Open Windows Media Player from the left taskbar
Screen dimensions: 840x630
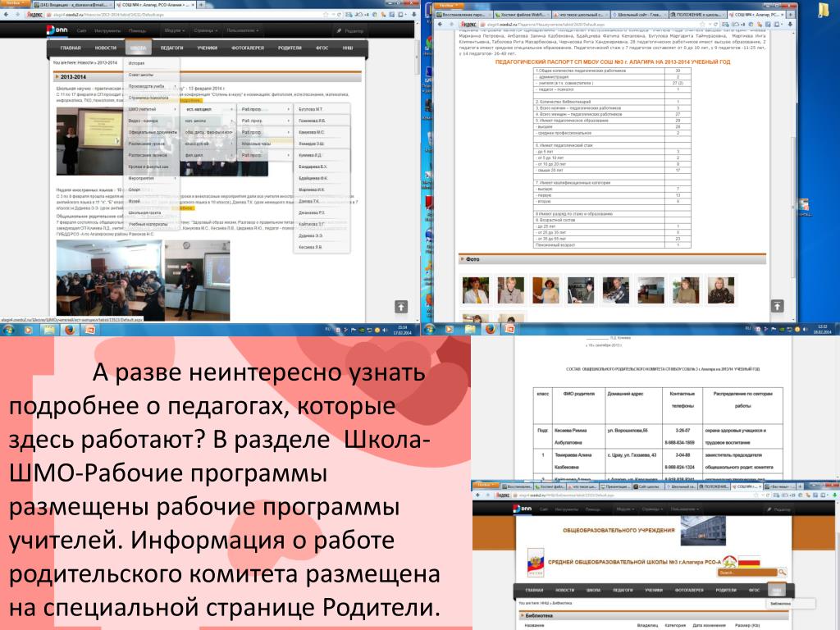click(28, 330)
